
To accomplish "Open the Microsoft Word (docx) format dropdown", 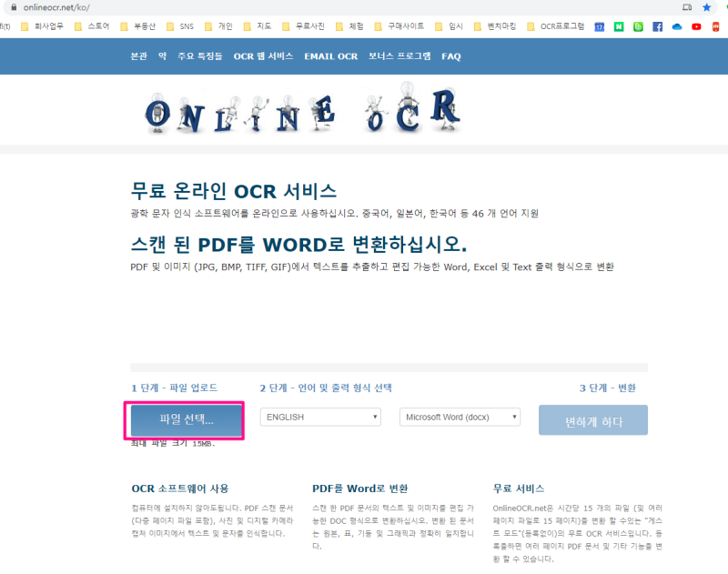I will pos(460,418).
